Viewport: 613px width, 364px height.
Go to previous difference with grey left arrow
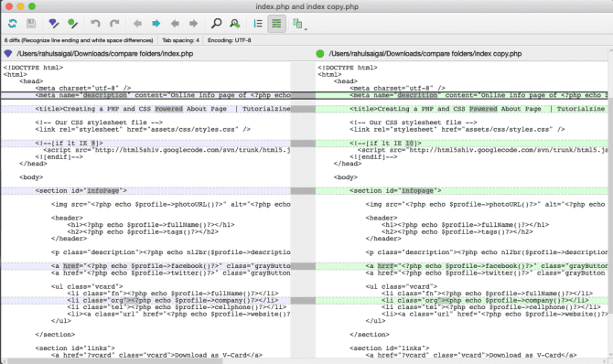click(x=137, y=24)
